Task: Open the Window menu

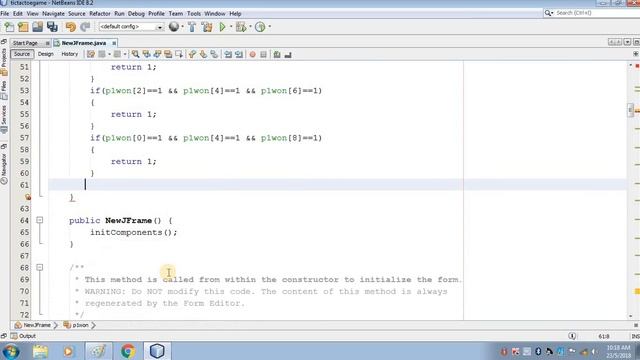Action: (214, 13)
